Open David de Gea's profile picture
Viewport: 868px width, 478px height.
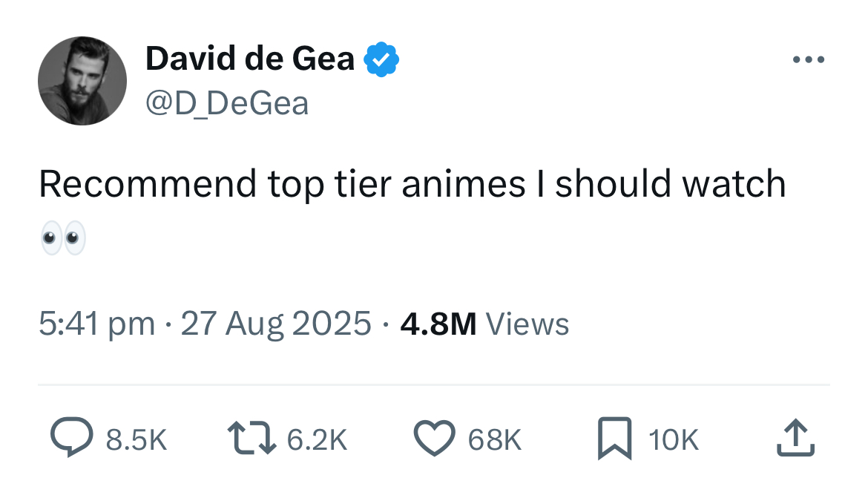(x=82, y=81)
